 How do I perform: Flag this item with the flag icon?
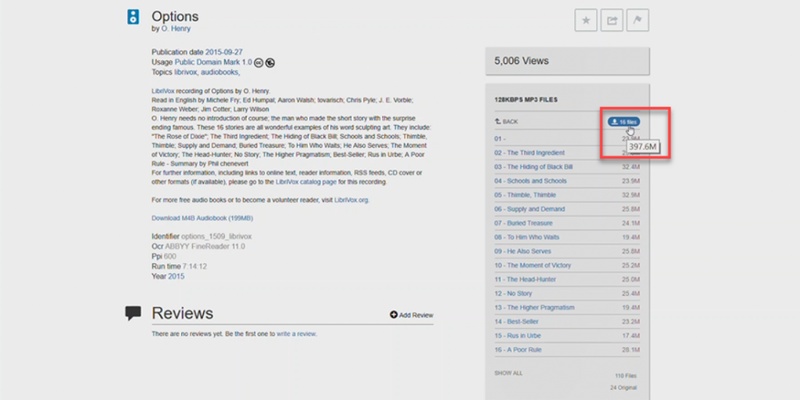point(638,20)
